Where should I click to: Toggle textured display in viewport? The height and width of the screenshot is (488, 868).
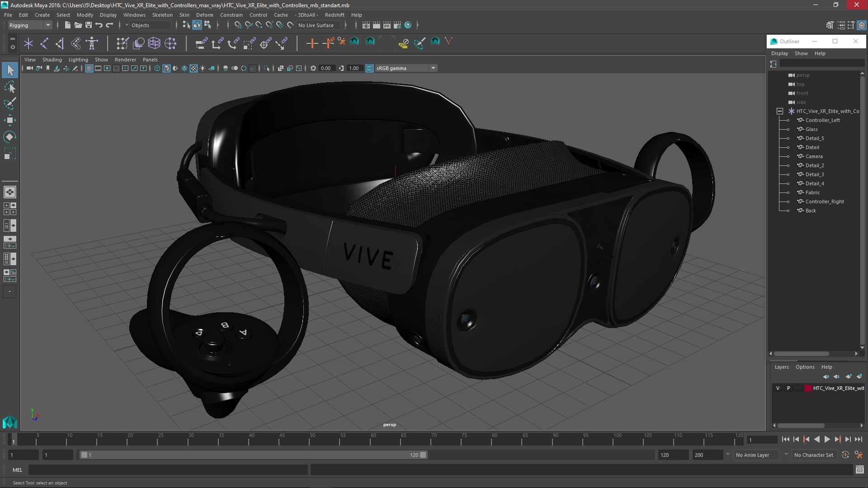click(x=193, y=68)
